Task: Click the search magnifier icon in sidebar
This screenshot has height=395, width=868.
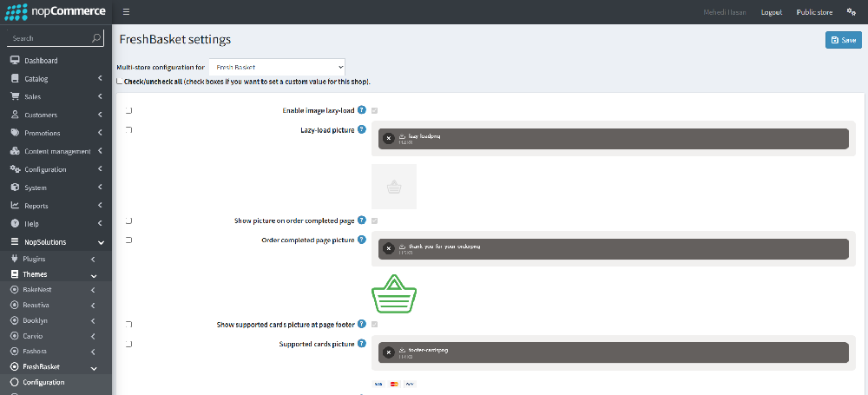Action: click(x=96, y=38)
